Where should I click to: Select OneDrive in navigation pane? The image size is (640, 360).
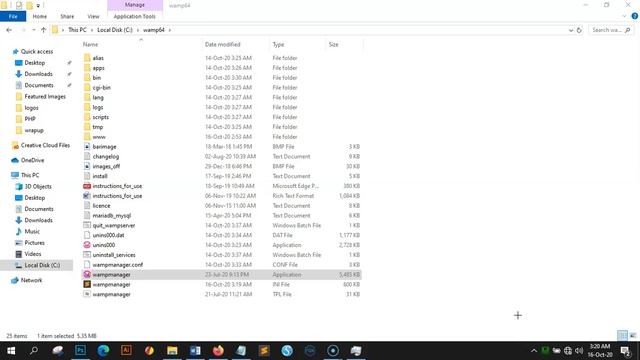32,160
